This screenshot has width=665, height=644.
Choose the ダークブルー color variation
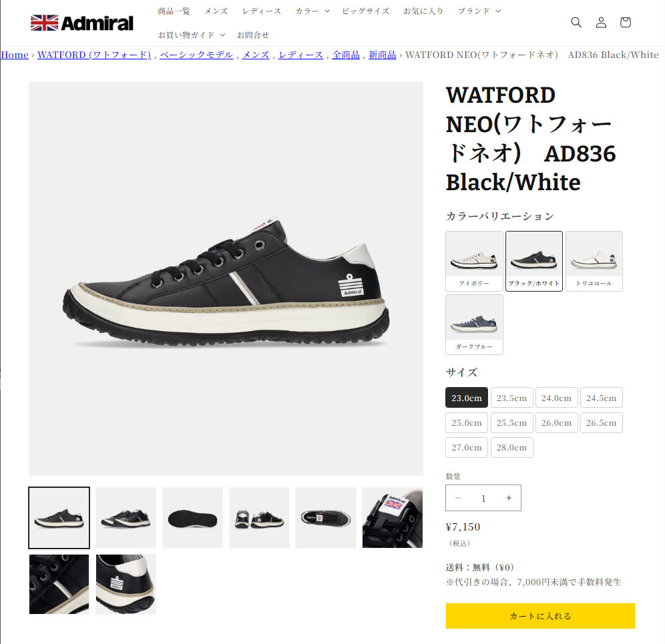tap(474, 324)
